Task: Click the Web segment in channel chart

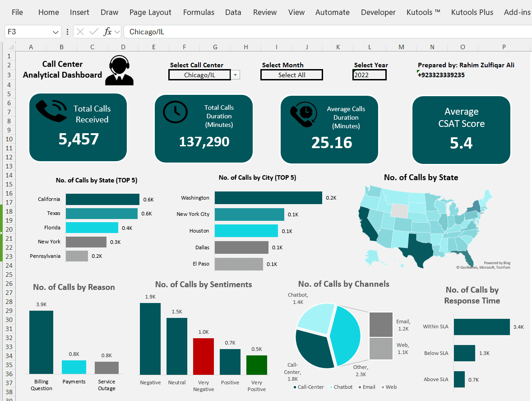Action: coord(381,348)
